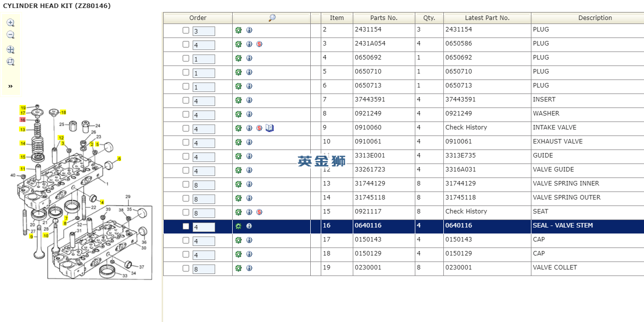
Task: Click green gear icon for CAP 0150143
Action: tap(239, 240)
